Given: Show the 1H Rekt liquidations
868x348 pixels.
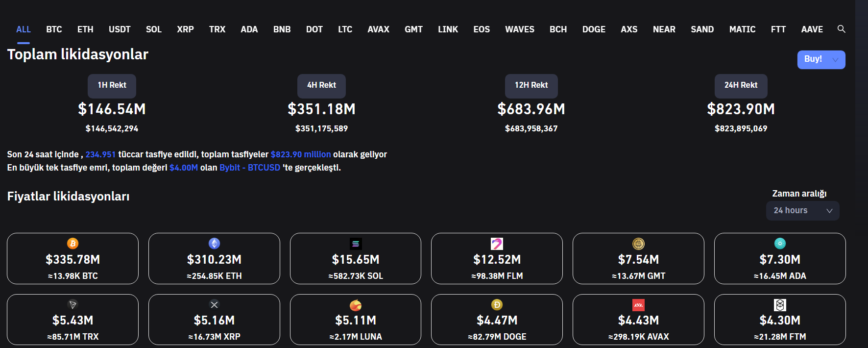Looking at the screenshot, I should 112,86.
